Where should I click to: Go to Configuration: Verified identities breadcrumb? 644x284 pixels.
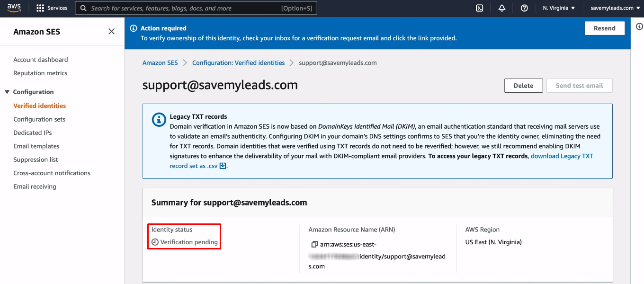tap(239, 62)
